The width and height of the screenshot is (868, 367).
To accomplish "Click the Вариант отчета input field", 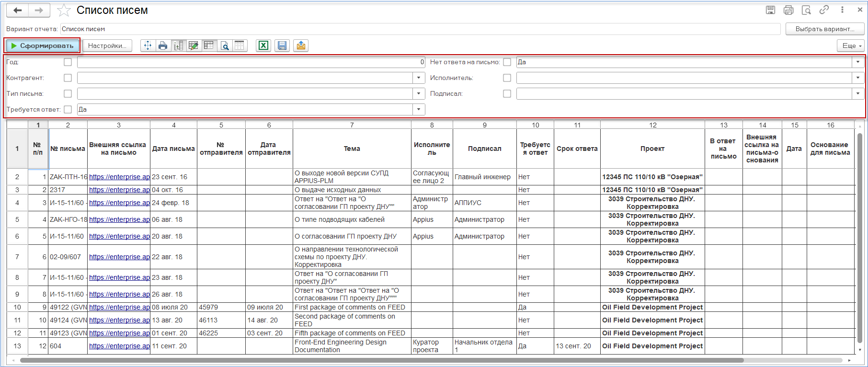I will (x=420, y=29).
